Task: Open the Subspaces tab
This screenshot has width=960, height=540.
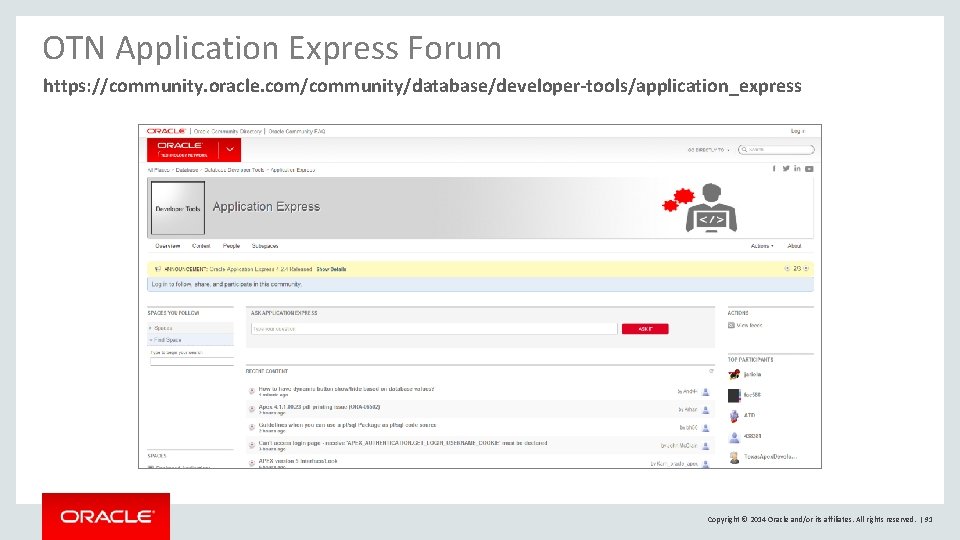Action: tap(264, 246)
